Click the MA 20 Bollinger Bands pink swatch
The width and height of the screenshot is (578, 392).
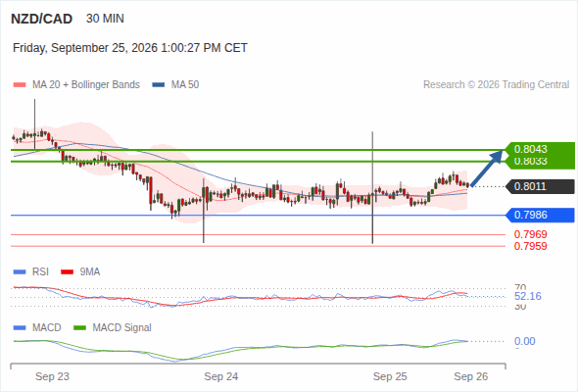coord(20,85)
